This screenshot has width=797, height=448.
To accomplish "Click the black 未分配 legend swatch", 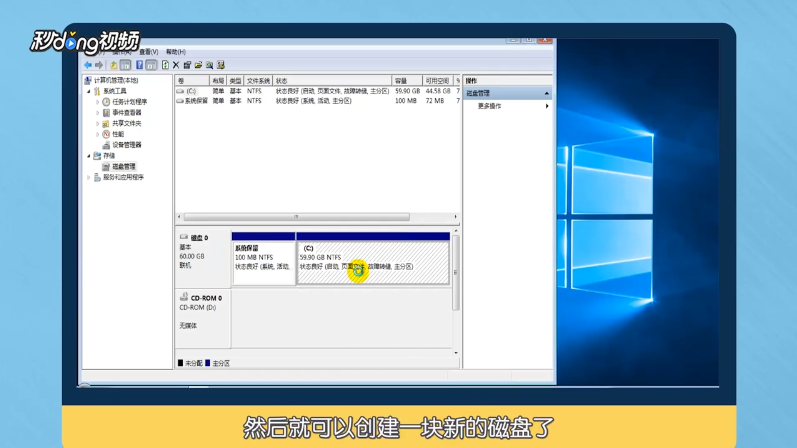I will [180, 363].
